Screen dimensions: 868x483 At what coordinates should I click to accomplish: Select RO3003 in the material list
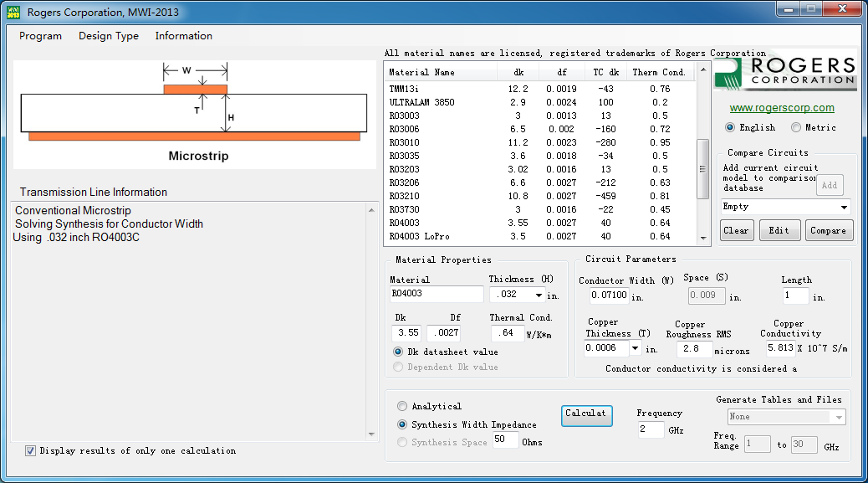click(539, 116)
